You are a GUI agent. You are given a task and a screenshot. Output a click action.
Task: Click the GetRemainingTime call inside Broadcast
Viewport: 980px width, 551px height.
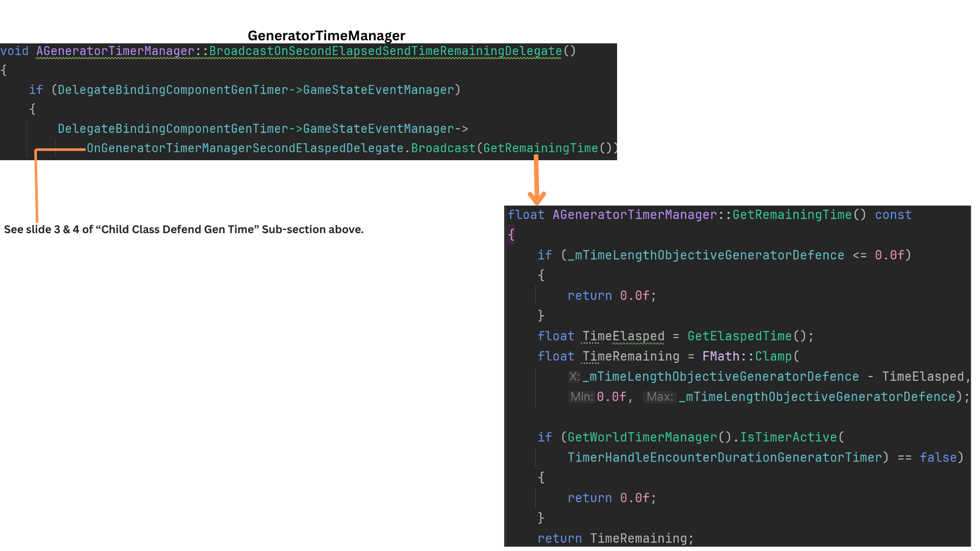click(x=540, y=148)
